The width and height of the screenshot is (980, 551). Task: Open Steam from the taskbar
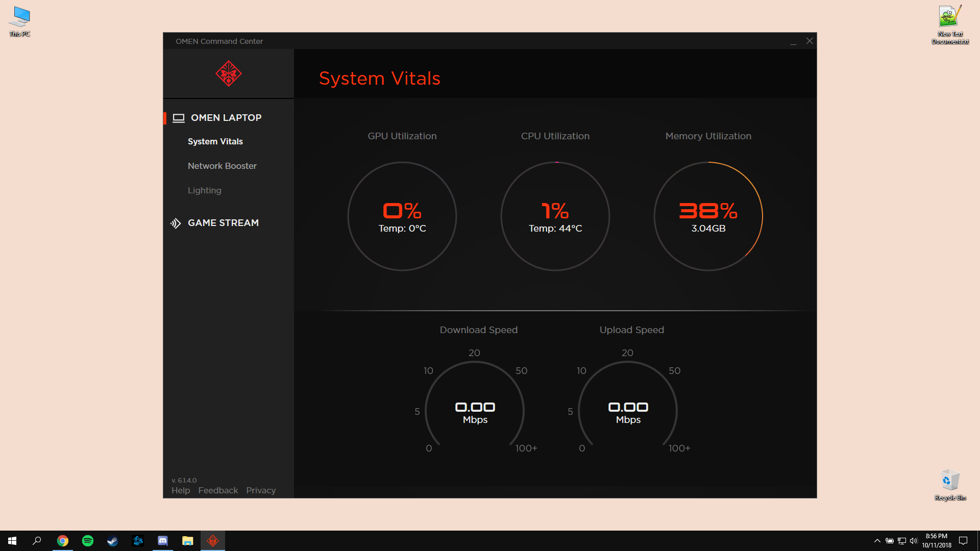click(x=113, y=541)
